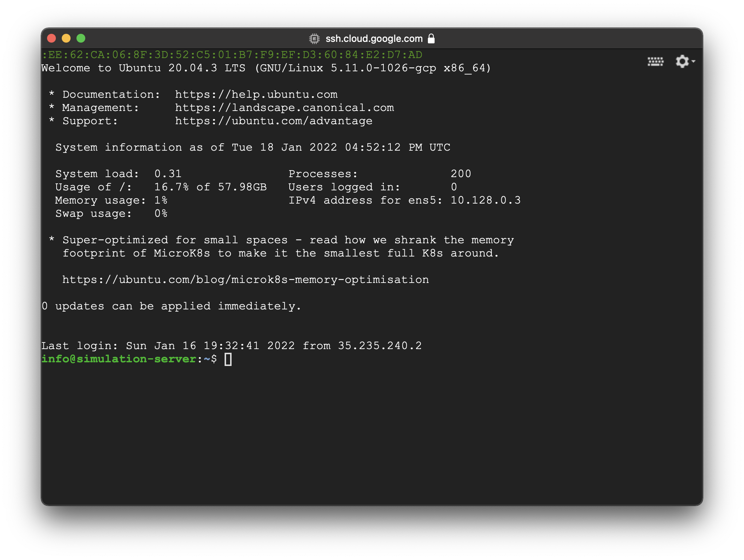Open the https://help.ubuntu.com documentation link
Screen dimensions: 744x560
(x=256, y=94)
